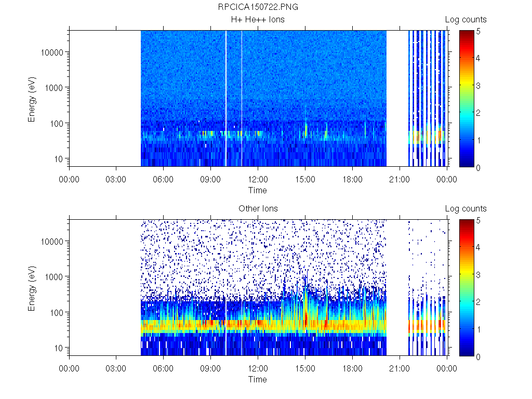532x399 pixels.
Task: Select the "Other Ions" plot title
Action: (x=258, y=209)
